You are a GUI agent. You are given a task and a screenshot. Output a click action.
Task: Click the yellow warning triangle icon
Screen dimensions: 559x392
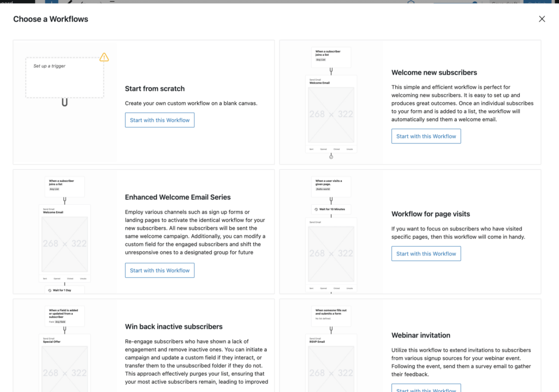click(104, 57)
